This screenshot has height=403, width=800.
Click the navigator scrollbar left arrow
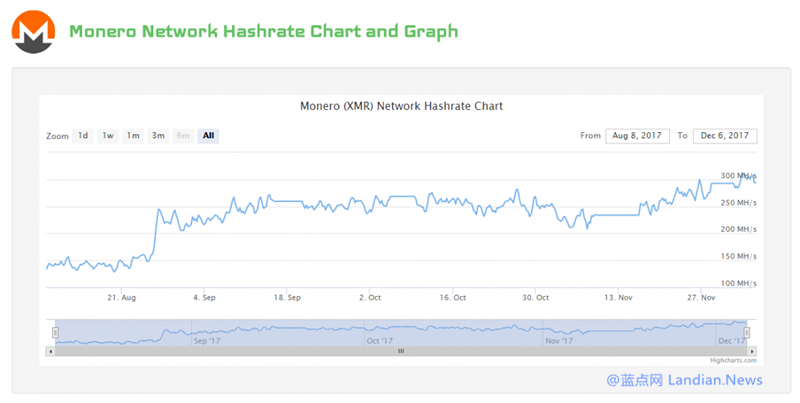point(51,351)
